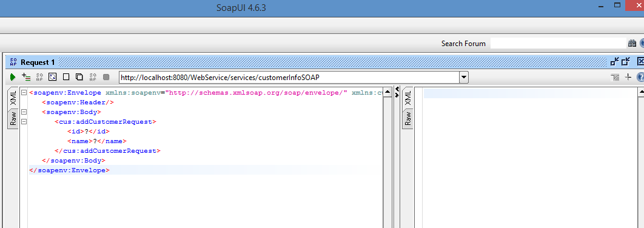
Task: Click the second greyed SOAP icon before the stop button
Action: pos(93,77)
